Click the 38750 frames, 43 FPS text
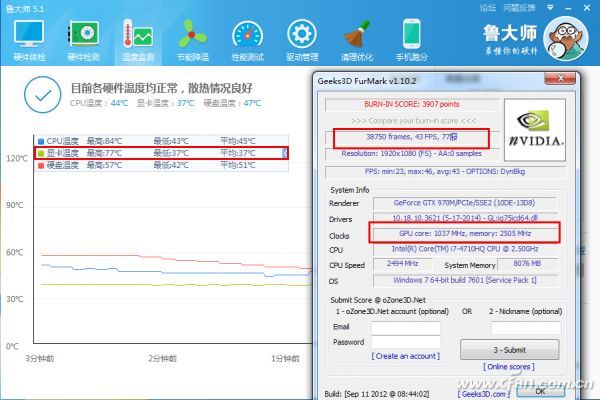 [412, 137]
